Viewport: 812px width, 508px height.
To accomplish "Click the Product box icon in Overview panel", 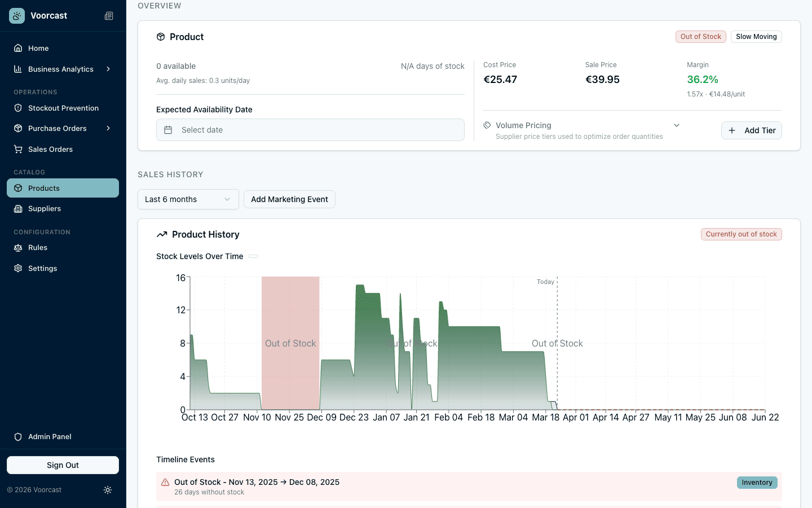I will 161,36.
